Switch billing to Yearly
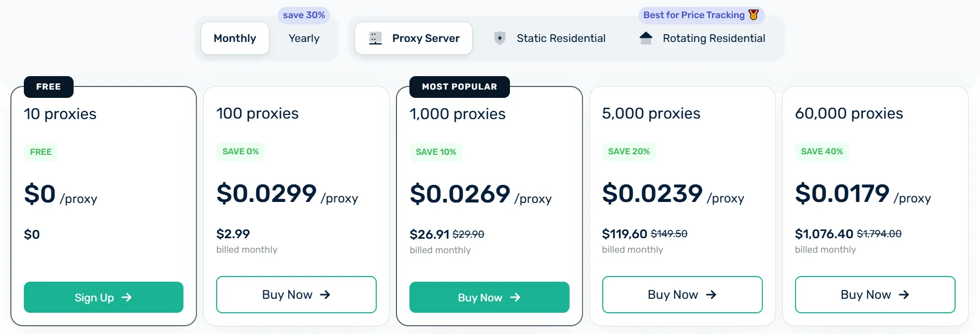 [x=304, y=38]
